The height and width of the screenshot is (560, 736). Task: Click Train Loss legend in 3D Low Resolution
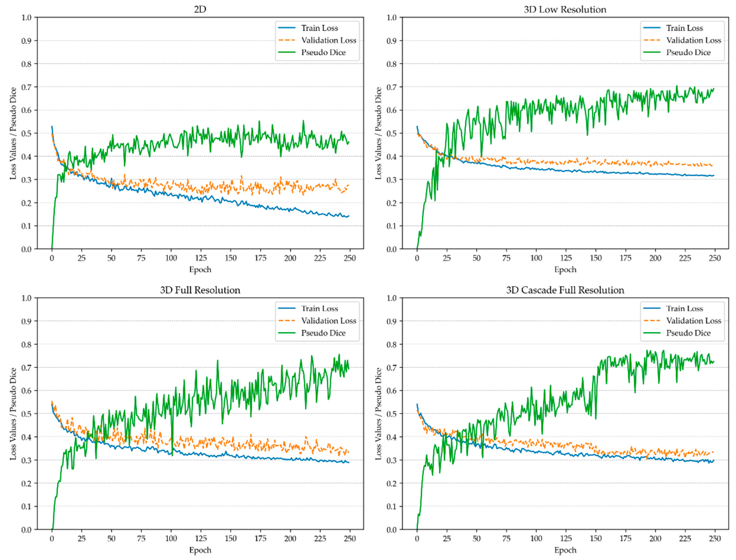point(684,28)
